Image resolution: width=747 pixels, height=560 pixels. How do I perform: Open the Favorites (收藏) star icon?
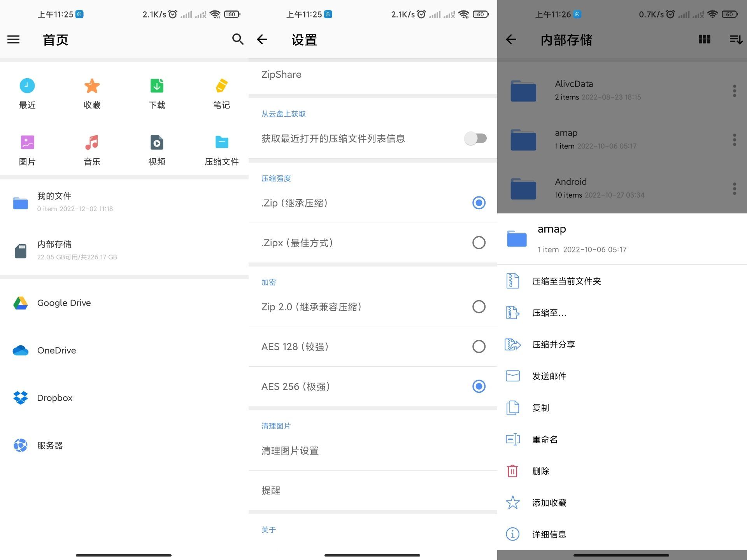(x=92, y=86)
